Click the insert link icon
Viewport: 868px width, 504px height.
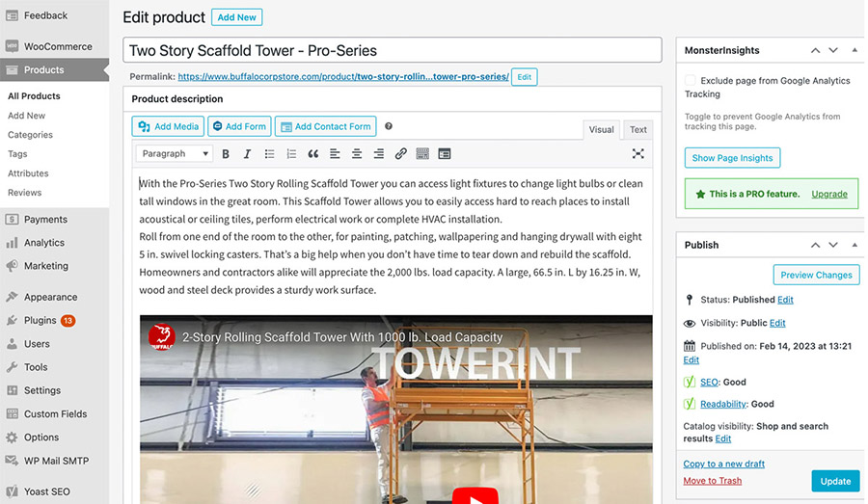400,154
